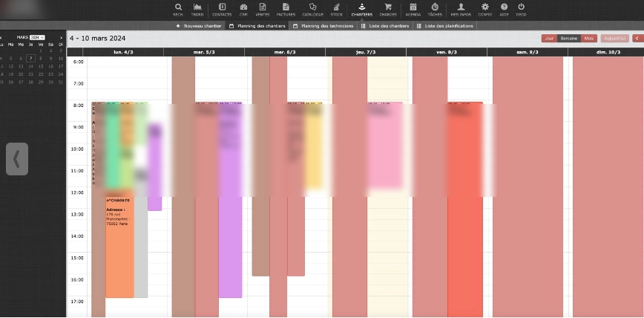Go to previous week with red arrow
644x318 pixels.
(x=638, y=38)
